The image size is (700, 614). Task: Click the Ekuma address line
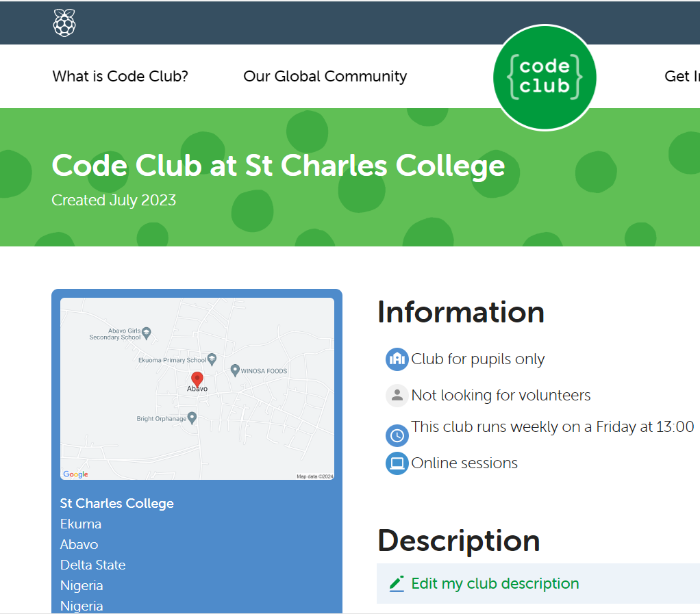tap(81, 524)
